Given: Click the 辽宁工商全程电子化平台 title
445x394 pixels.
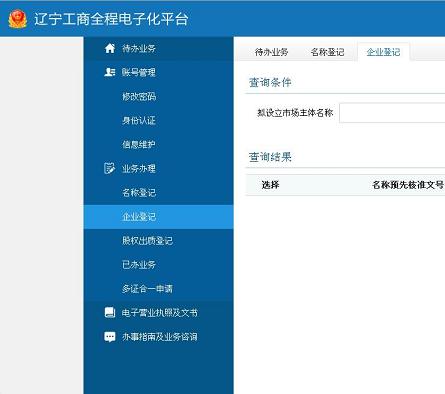Looking at the screenshot, I should click(111, 19).
